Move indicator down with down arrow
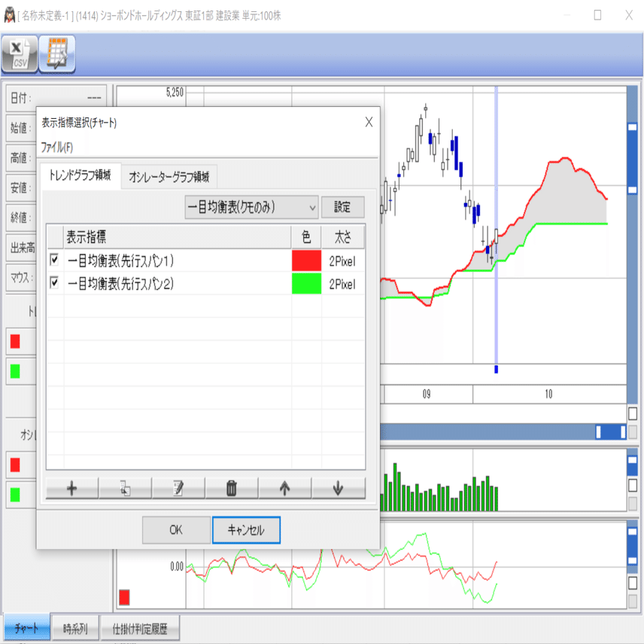644x644 pixels. coord(338,488)
